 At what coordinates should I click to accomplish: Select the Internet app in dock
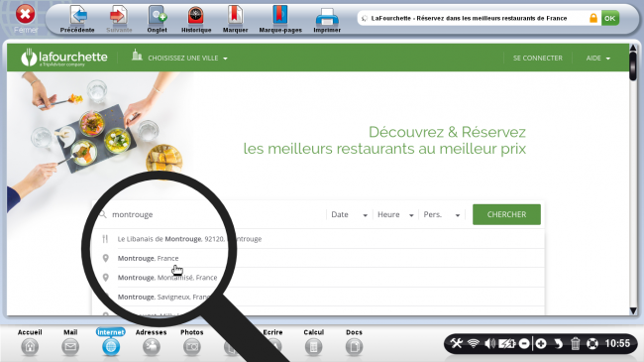coord(111,342)
